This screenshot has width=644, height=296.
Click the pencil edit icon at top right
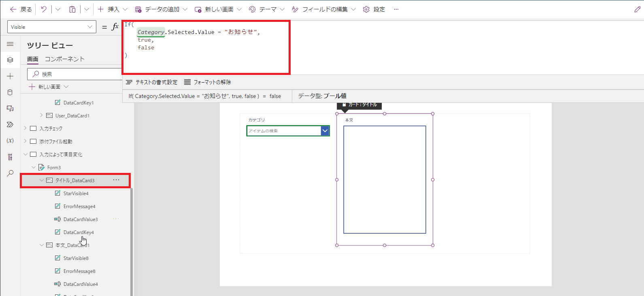point(637,9)
